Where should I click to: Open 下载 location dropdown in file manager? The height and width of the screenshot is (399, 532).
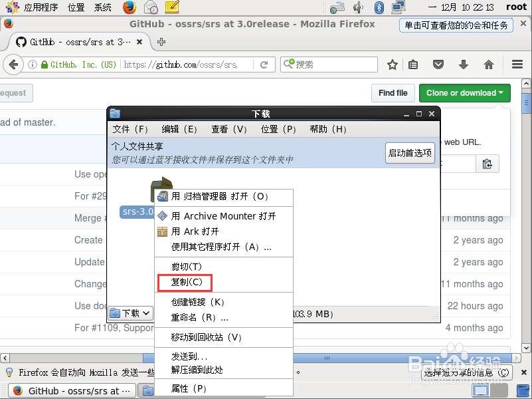pos(131,313)
